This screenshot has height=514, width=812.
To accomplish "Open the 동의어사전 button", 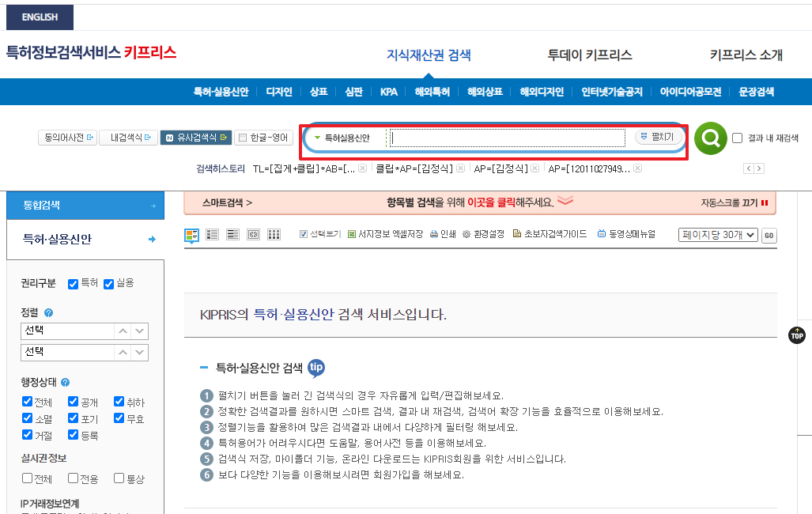I will [x=68, y=138].
